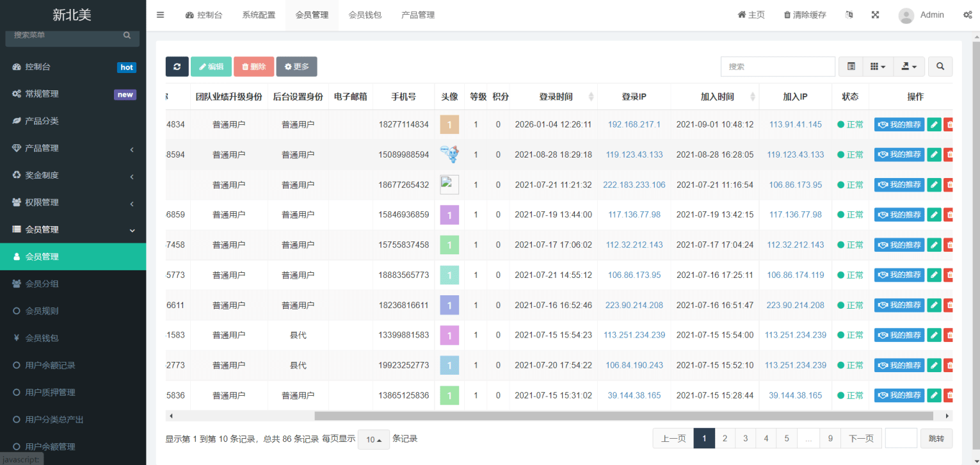Open the export dropdown above the table

(x=909, y=66)
